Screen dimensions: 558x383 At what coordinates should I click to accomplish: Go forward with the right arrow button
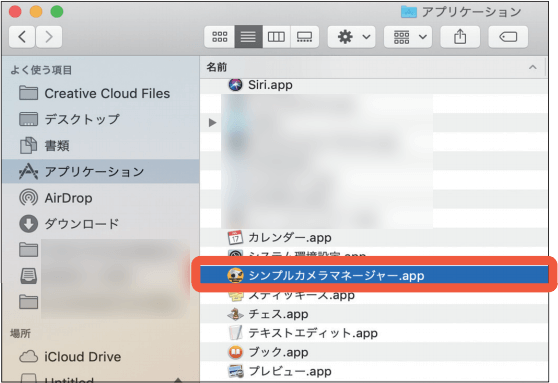(x=49, y=37)
